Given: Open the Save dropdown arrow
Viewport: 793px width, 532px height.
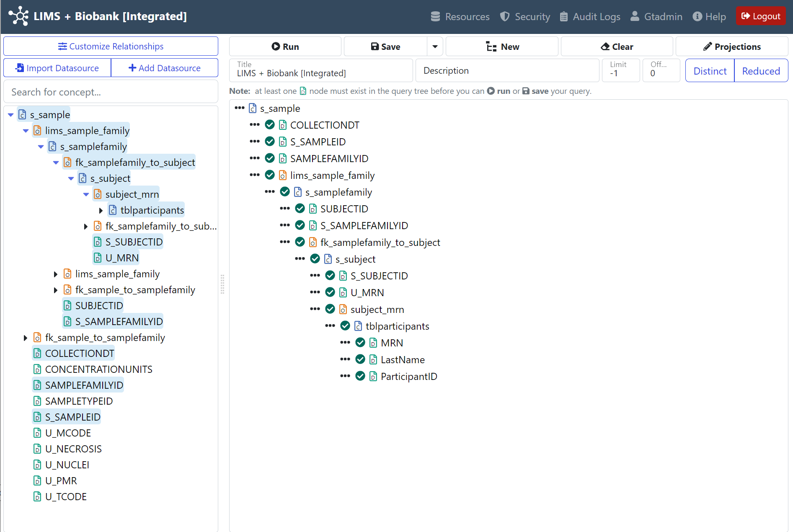Looking at the screenshot, I should point(435,46).
